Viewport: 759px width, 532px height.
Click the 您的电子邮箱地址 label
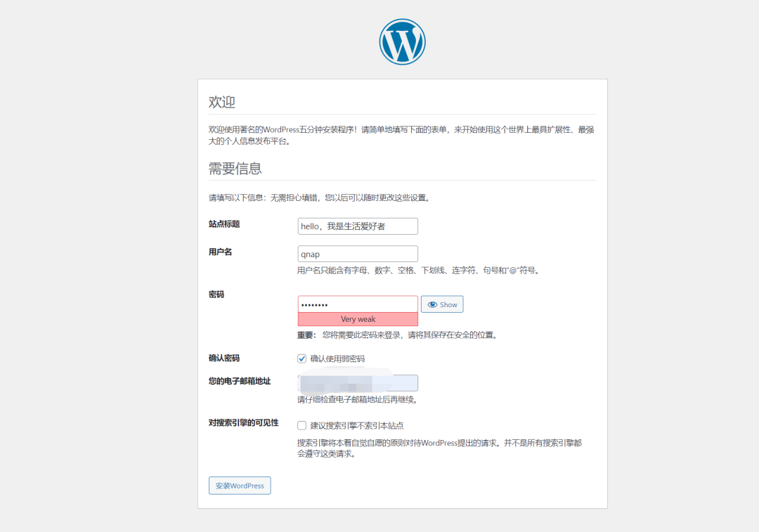pyautogui.click(x=240, y=381)
